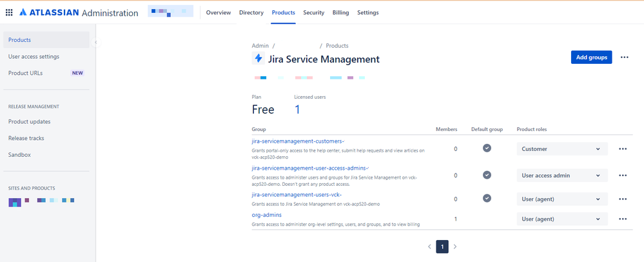This screenshot has height=262, width=644.
Task: Click default group checkmark for customers group
Action: 487,148
